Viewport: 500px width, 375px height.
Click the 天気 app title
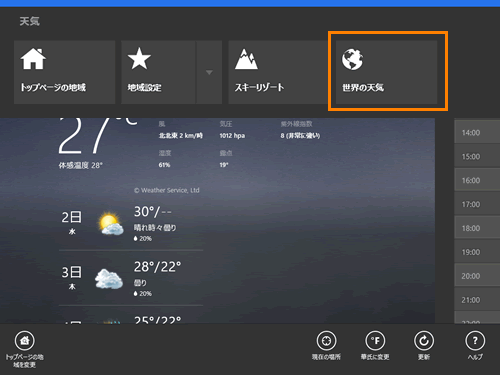pyautogui.click(x=29, y=21)
